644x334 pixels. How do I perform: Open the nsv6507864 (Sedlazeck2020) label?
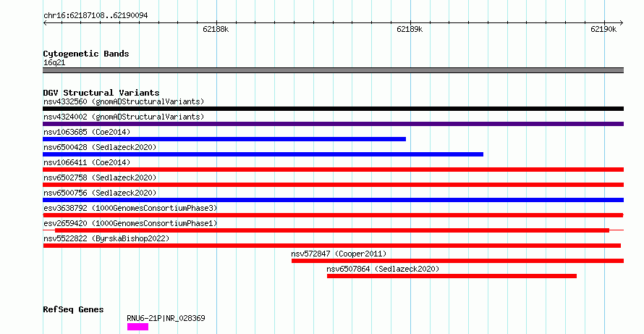pyautogui.click(x=383, y=269)
